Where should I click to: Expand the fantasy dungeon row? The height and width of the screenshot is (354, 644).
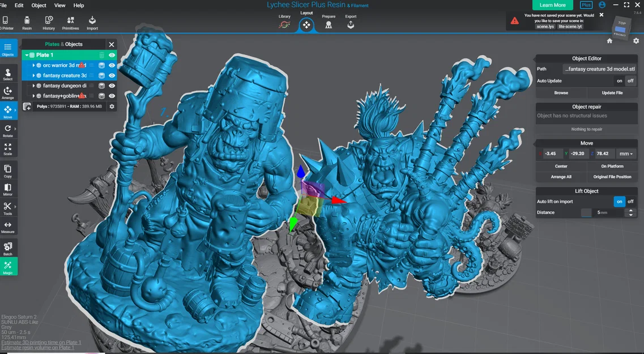33,86
